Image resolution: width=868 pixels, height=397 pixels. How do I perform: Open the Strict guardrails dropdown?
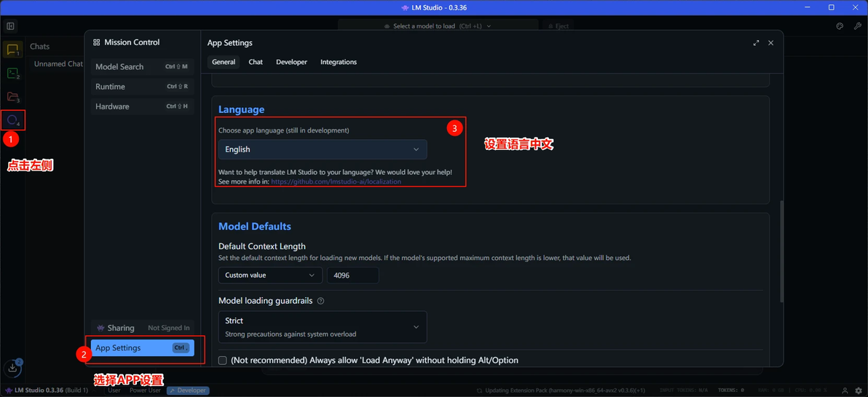[323, 326]
